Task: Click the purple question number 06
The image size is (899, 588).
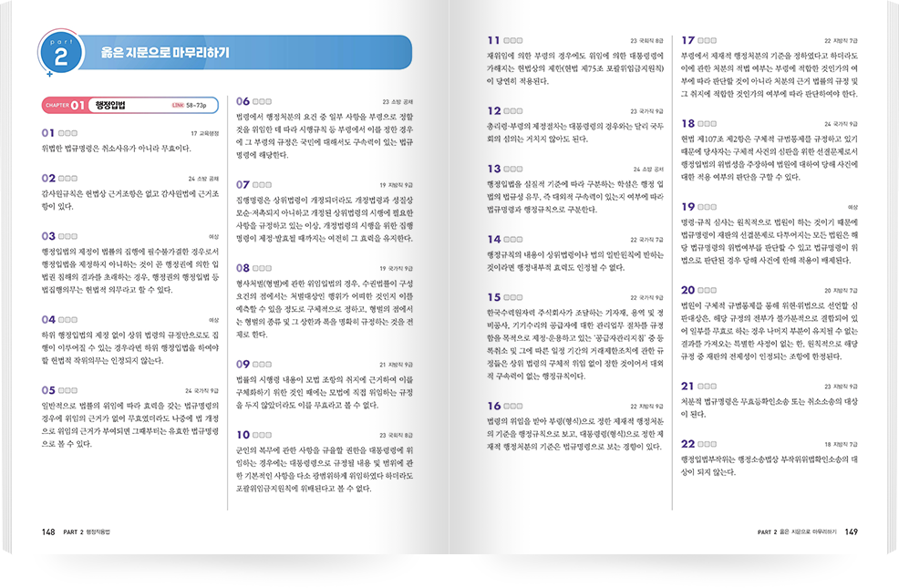Action: click(x=243, y=101)
